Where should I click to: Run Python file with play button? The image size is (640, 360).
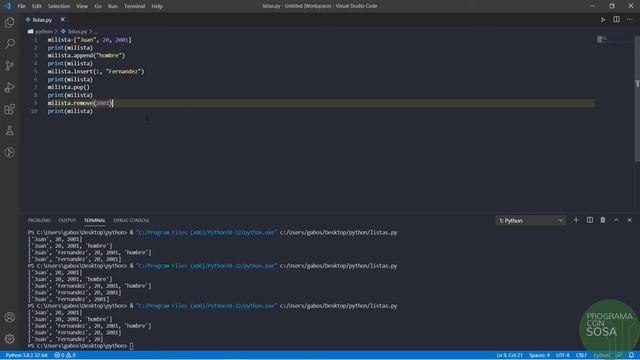(603, 20)
